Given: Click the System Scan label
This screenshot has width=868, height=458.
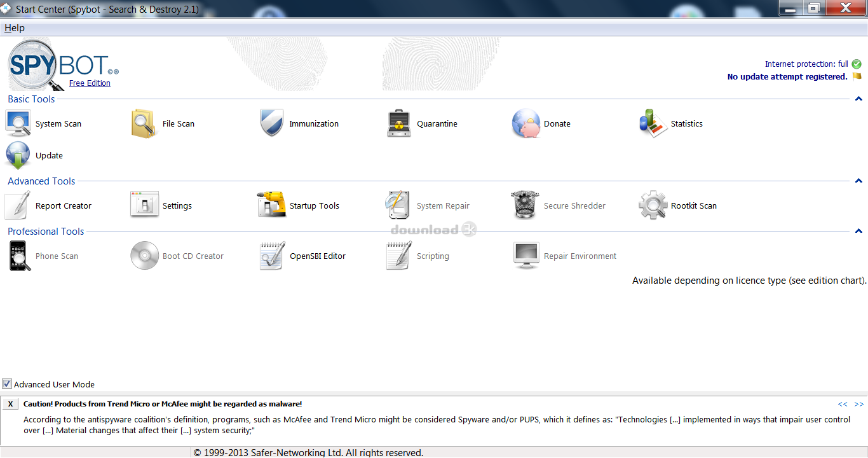Looking at the screenshot, I should pyautogui.click(x=58, y=124).
